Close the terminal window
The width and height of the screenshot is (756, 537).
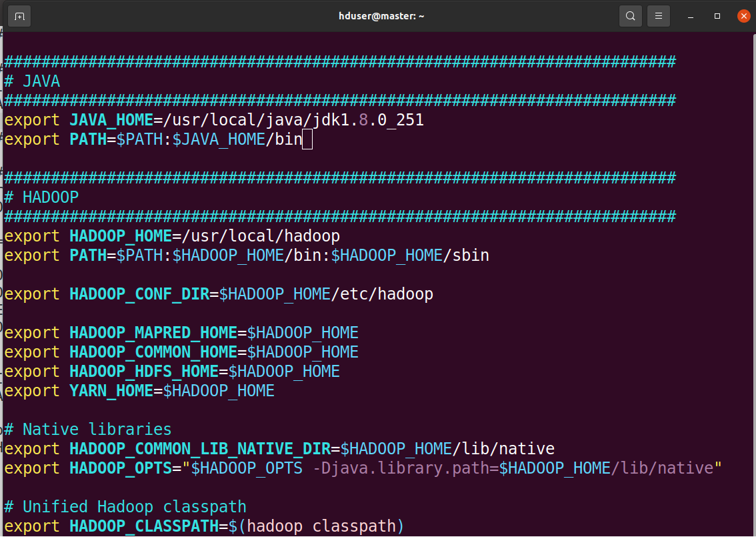(743, 16)
